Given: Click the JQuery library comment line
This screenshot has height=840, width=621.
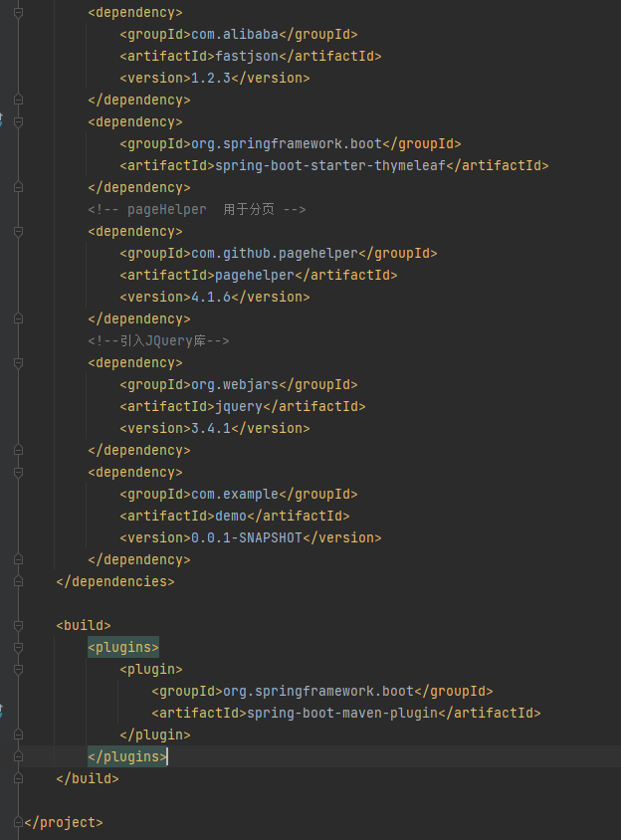Looking at the screenshot, I should point(158,340).
